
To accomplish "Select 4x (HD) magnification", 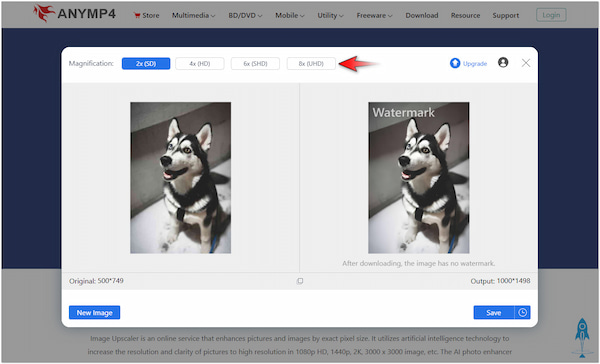I will pyautogui.click(x=200, y=64).
